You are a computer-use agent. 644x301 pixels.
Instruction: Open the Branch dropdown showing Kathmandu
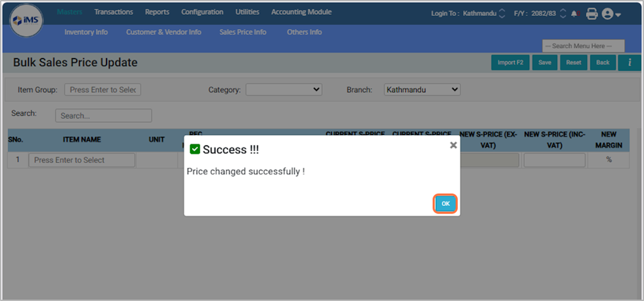tap(422, 90)
